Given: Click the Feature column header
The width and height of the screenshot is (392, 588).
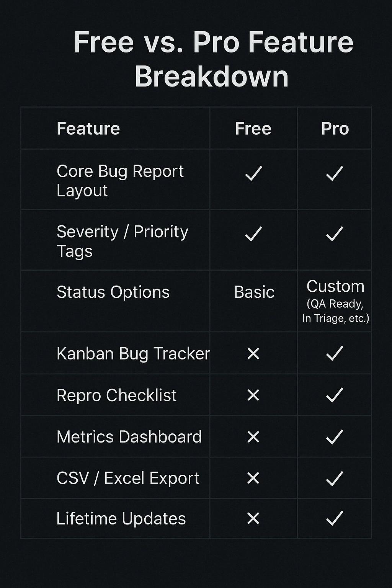Looking at the screenshot, I should coord(88,129).
